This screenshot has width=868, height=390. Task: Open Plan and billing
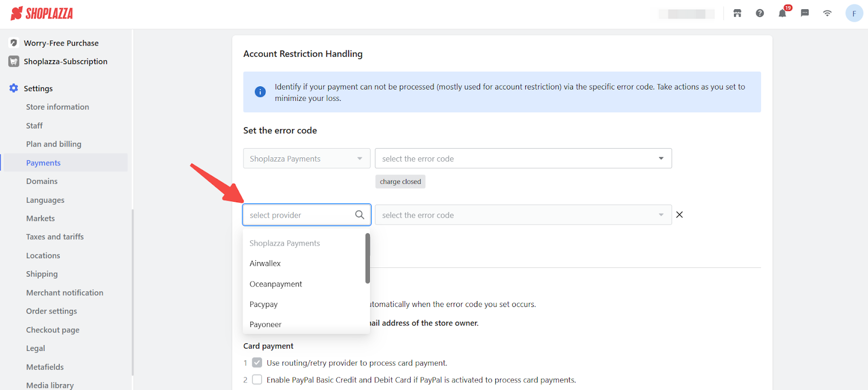[54, 144]
